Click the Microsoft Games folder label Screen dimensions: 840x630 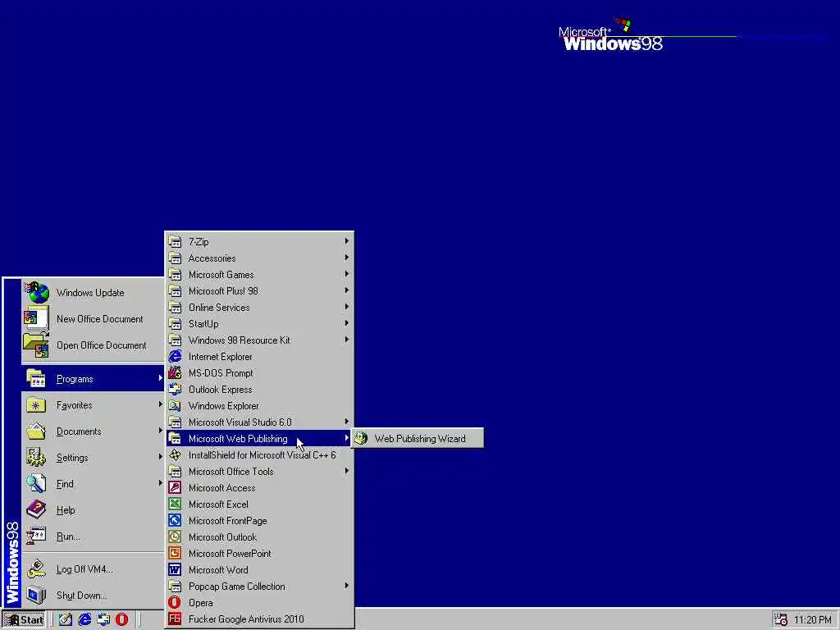click(221, 274)
